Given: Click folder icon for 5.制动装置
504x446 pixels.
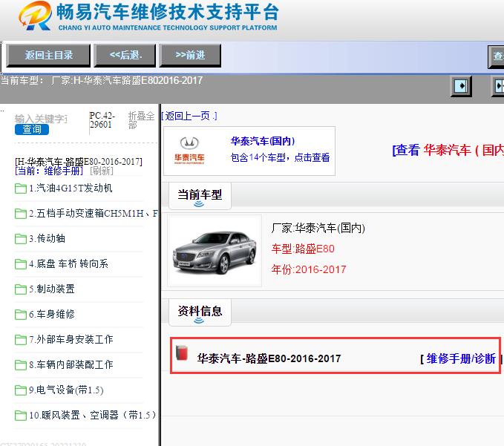Looking at the screenshot, I should point(21,289).
